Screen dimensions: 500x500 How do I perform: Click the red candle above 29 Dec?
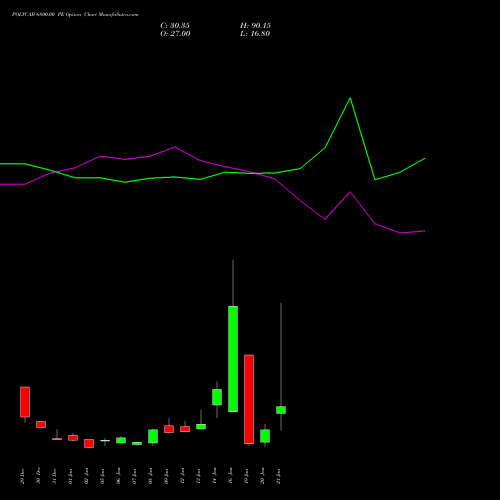[25, 402]
